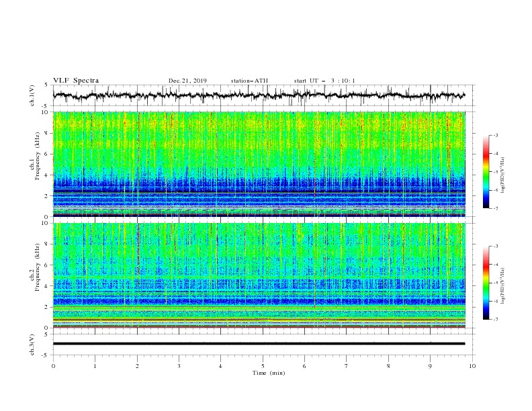
Task: Click the ch.1 spectrogram panel
Action: click(259, 164)
